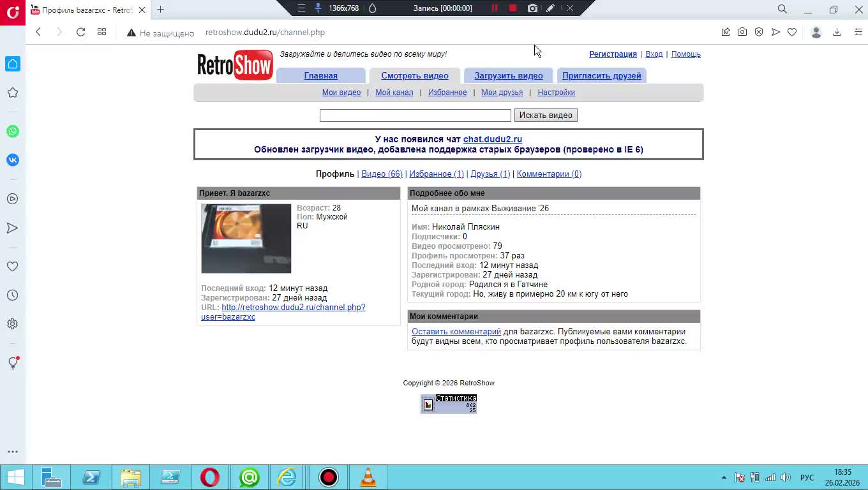868x490 pixels.
Task: Take a snapshot with camera icon
Action: point(742,32)
